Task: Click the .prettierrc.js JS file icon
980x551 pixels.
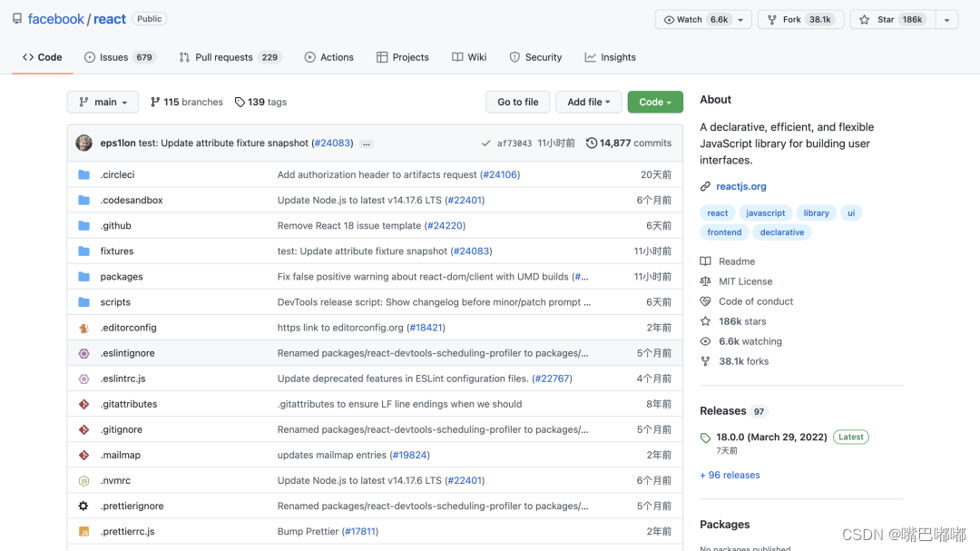Action: click(x=83, y=532)
